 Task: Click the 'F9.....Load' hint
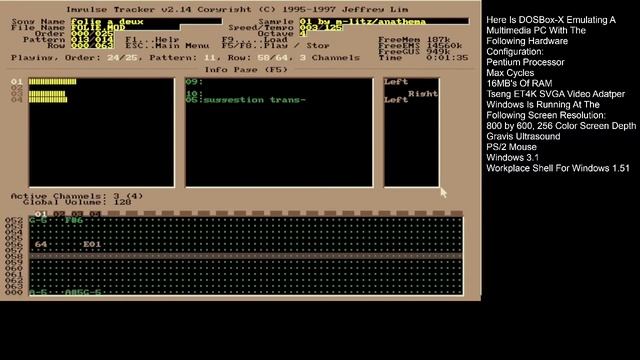tap(255, 40)
